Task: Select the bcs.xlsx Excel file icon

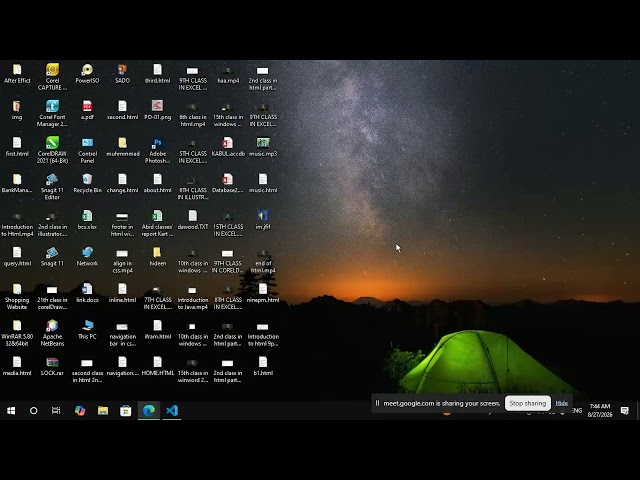Action: click(87, 220)
